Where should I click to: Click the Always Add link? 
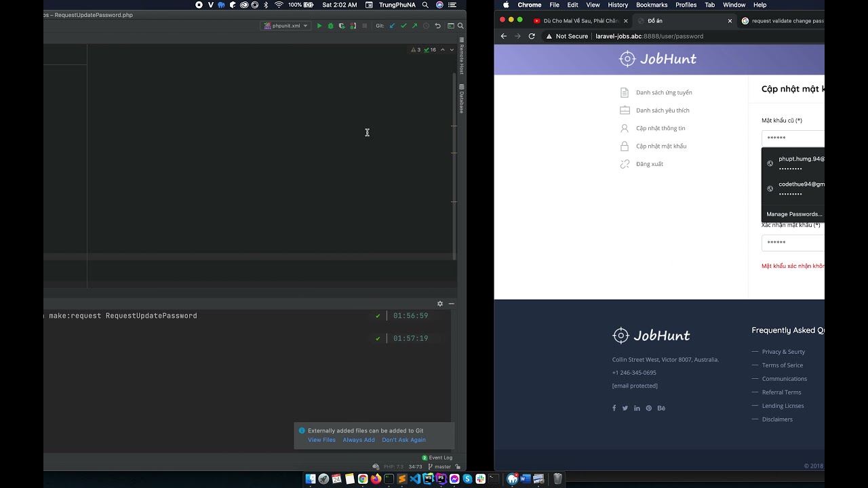pyautogui.click(x=359, y=440)
